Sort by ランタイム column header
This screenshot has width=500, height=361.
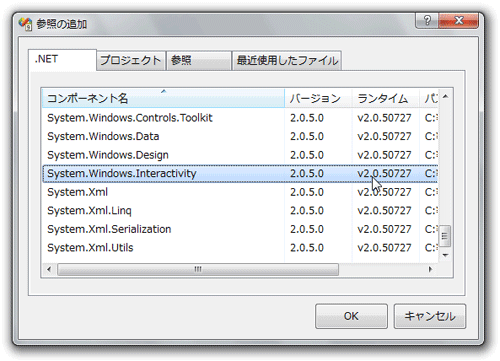point(385,98)
